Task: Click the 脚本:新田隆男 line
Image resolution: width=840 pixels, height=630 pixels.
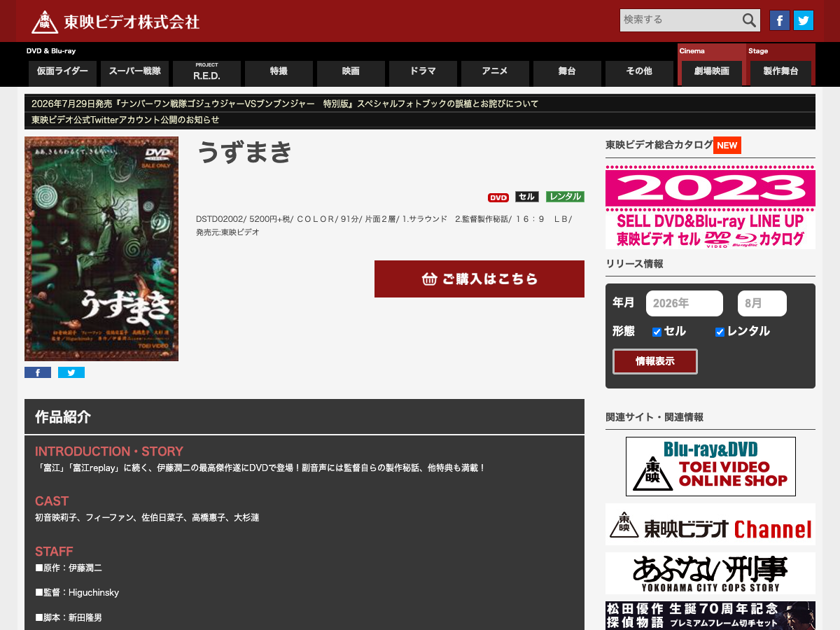Action: click(x=69, y=617)
